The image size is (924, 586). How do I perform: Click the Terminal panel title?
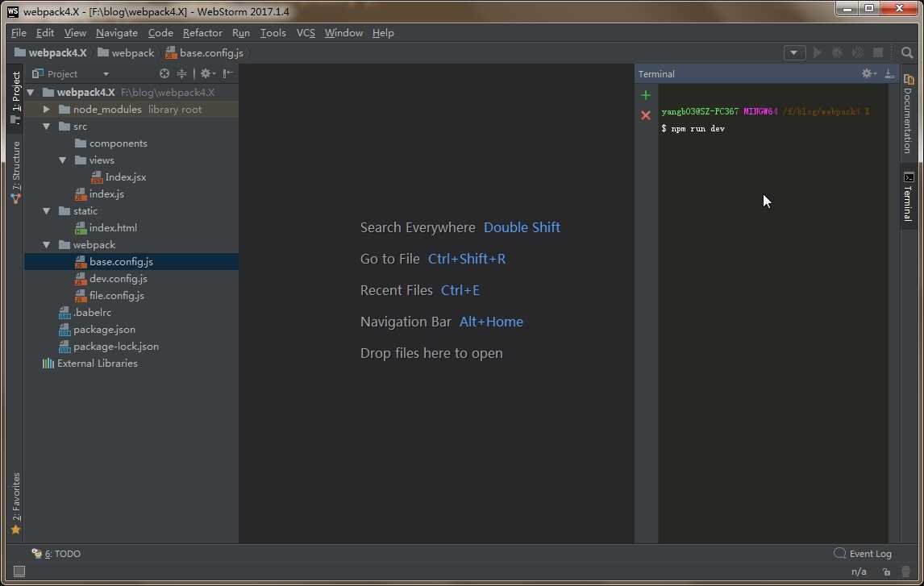(x=656, y=74)
